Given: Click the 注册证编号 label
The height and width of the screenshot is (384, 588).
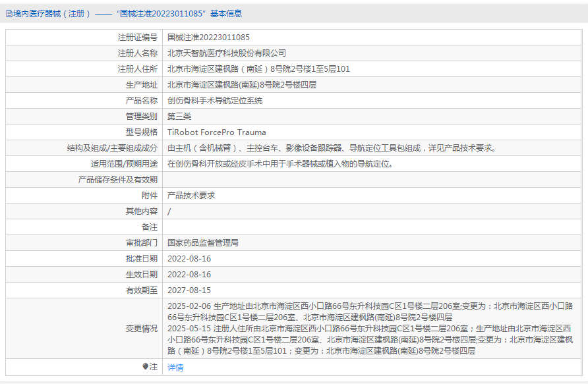Looking at the screenshot, I should [138, 38].
